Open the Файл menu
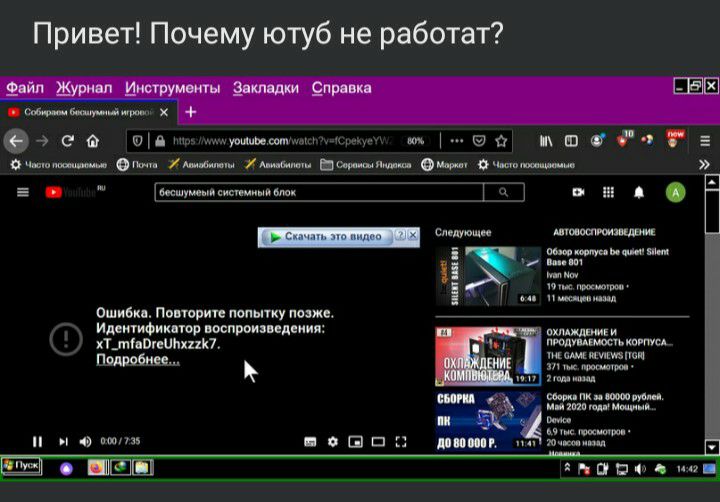The width and height of the screenshot is (720, 502). pyautogui.click(x=25, y=88)
